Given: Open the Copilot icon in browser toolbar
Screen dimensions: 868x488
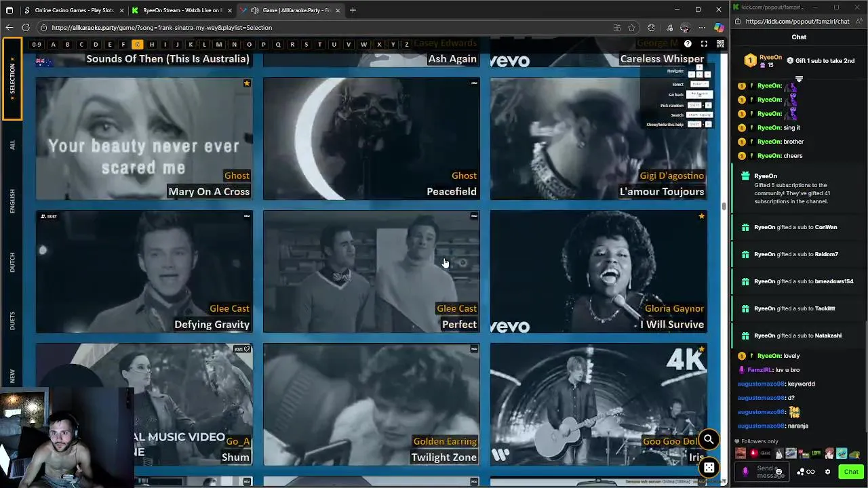Looking at the screenshot, I should tap(719, 28).
